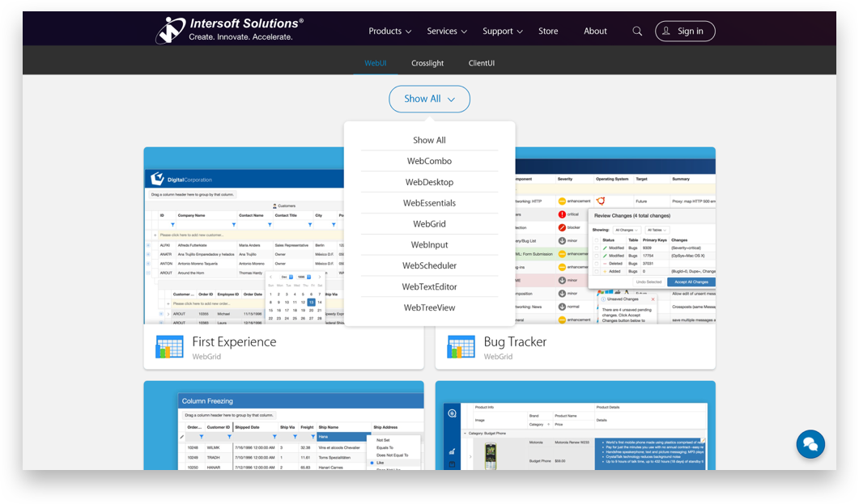
Task: Expand the Services menu
Action: coord(447,32)
